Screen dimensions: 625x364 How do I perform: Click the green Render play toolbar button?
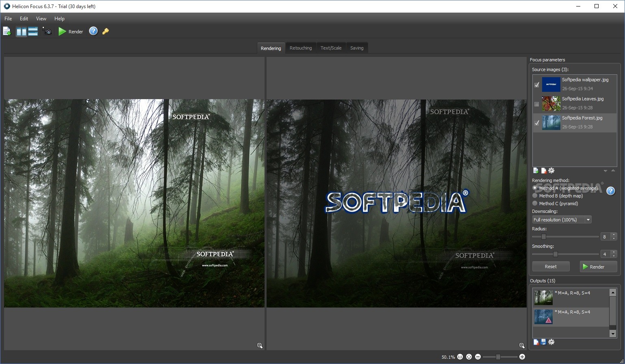click(x=71, y=31)
